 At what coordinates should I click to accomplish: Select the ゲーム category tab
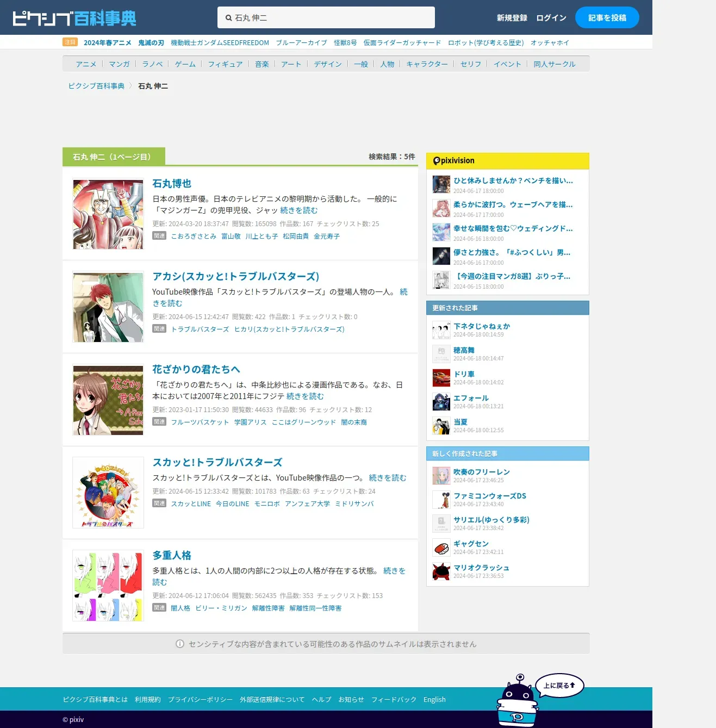pyautogui.click(x=185, y=64)
